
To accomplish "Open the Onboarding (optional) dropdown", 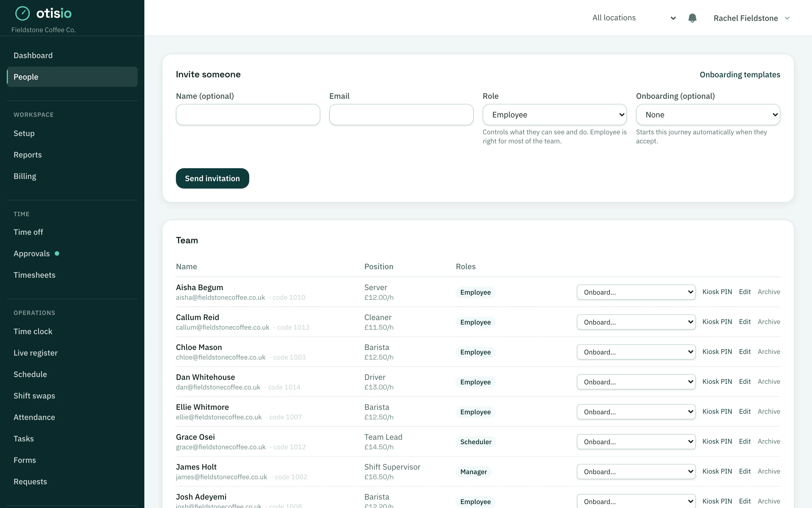I will click(708, 115).
